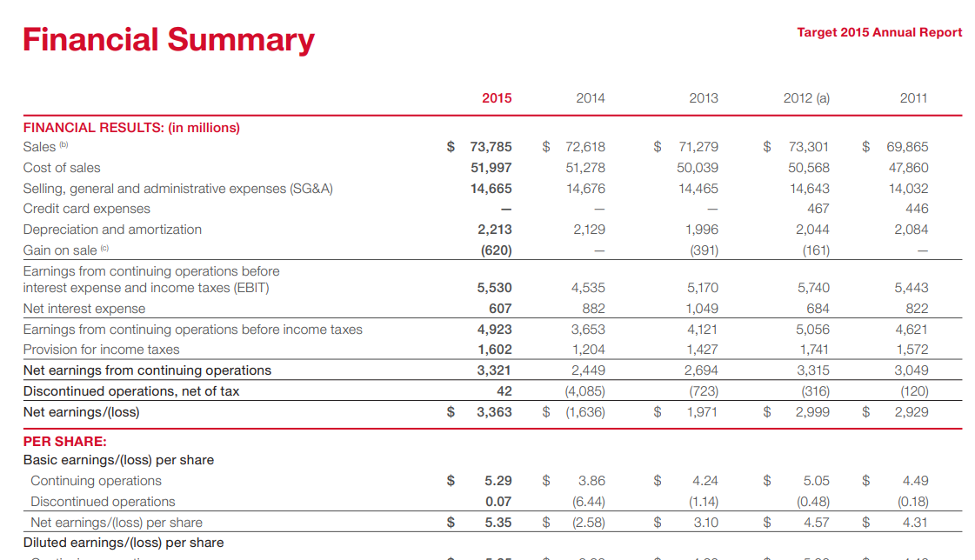Click the 2015 Gain on sale (620)
The image size is (975, 560).
[497, 250]
